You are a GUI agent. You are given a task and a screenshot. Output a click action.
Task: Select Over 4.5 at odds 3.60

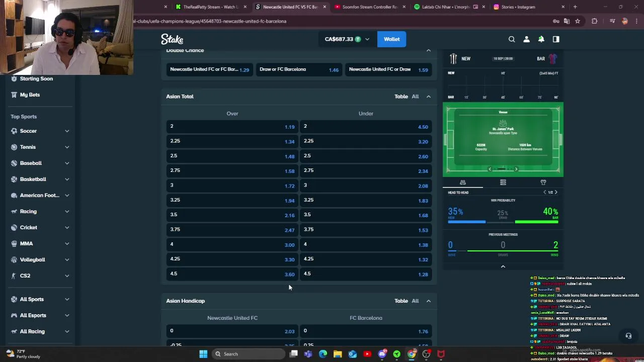point(232,274)
